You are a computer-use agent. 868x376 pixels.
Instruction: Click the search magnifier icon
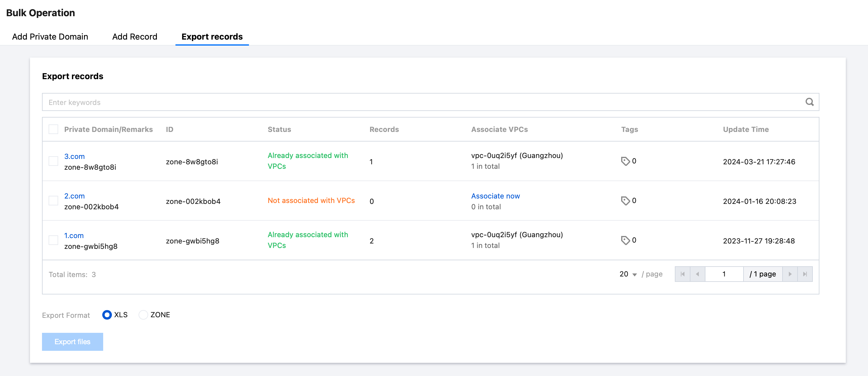click(810, 102)
